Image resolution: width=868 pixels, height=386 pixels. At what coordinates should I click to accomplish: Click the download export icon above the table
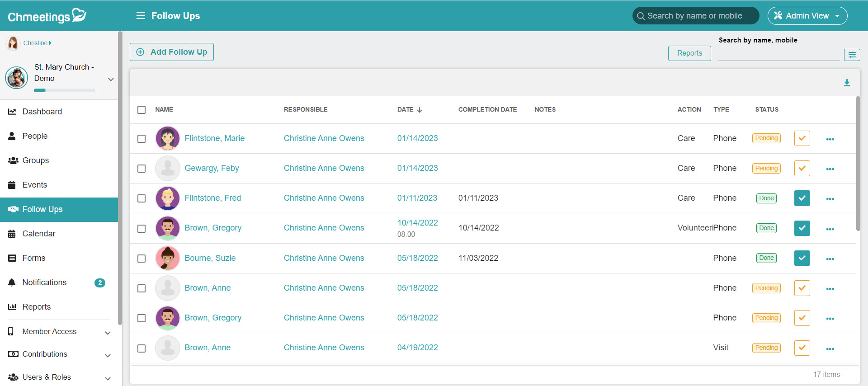click(x=847, y=83)
